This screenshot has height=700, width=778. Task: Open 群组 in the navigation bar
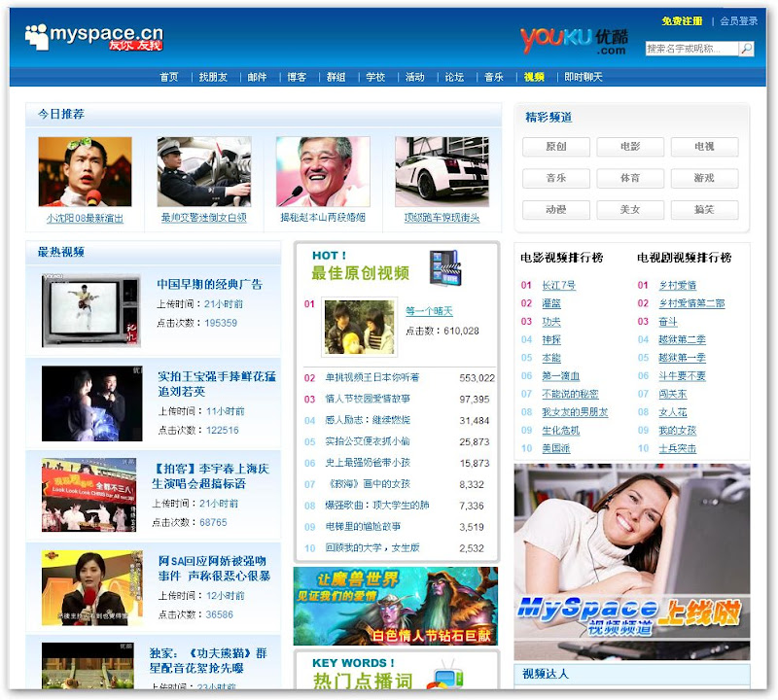click(x=336, y=77)
